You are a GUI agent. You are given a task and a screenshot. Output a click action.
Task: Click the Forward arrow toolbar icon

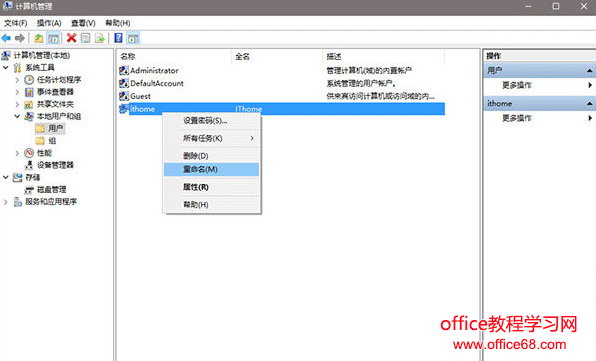click(x=20, y=38)
